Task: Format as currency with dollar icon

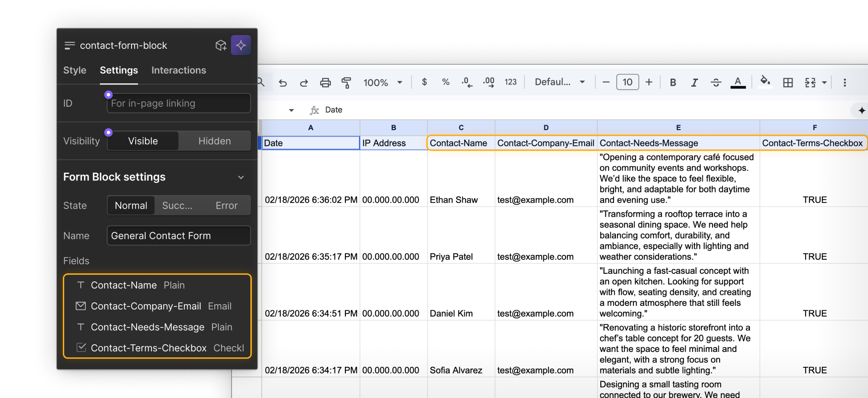Action: coord(424,82)
